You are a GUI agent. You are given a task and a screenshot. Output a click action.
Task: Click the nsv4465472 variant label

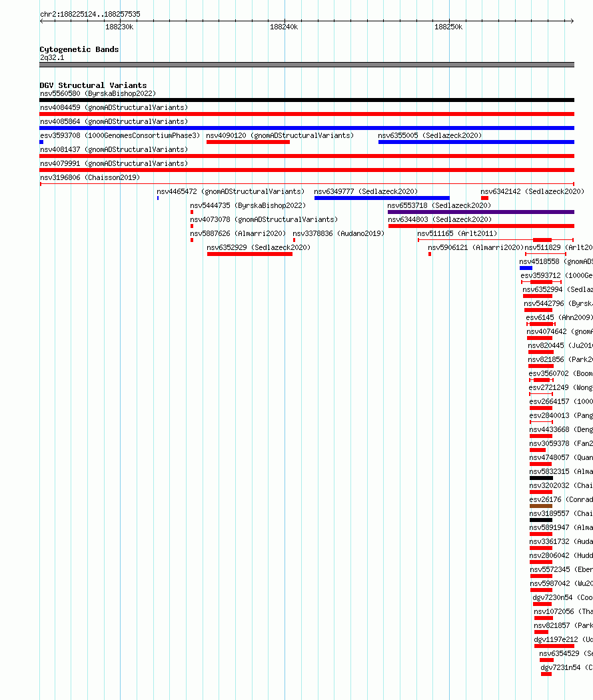click(x=231, y=191)
